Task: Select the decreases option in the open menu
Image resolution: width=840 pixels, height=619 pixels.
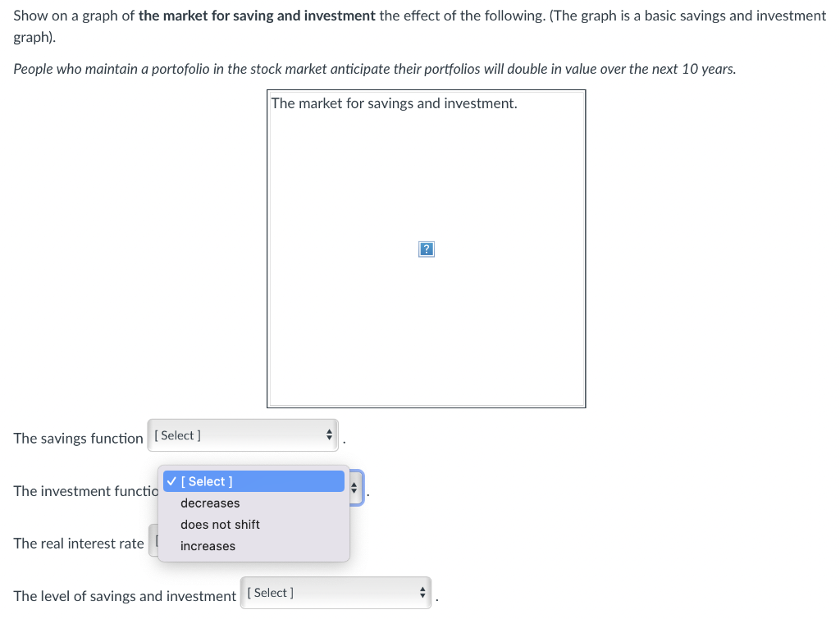Action: coord(210,503)
